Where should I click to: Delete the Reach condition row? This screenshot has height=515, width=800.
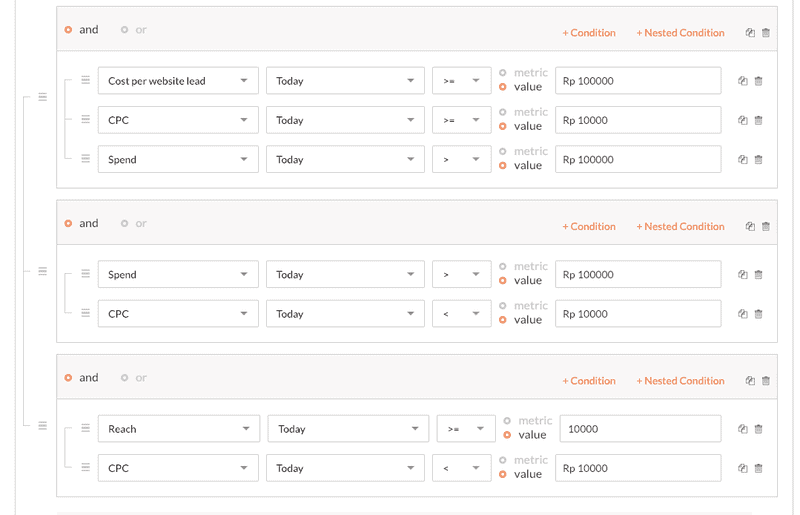(759, 429)
